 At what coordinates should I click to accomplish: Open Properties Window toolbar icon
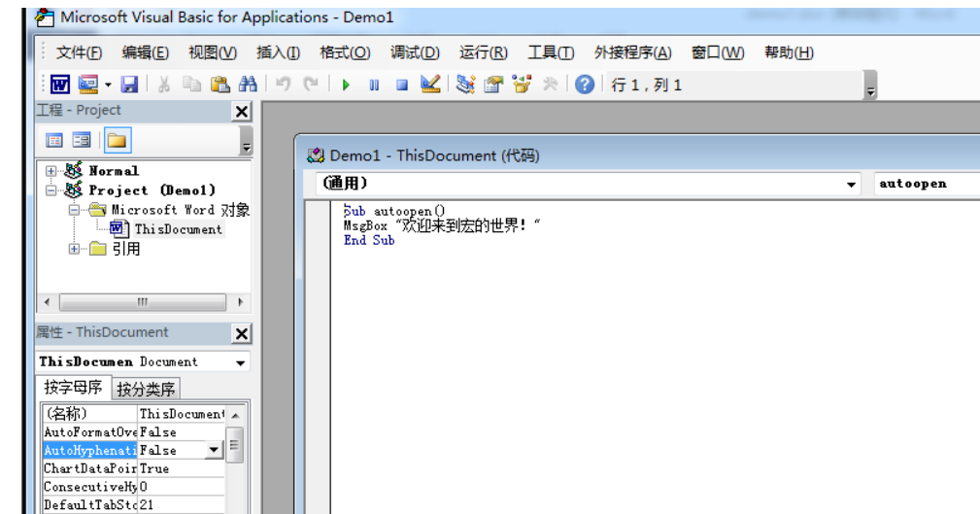click(493, 85)
